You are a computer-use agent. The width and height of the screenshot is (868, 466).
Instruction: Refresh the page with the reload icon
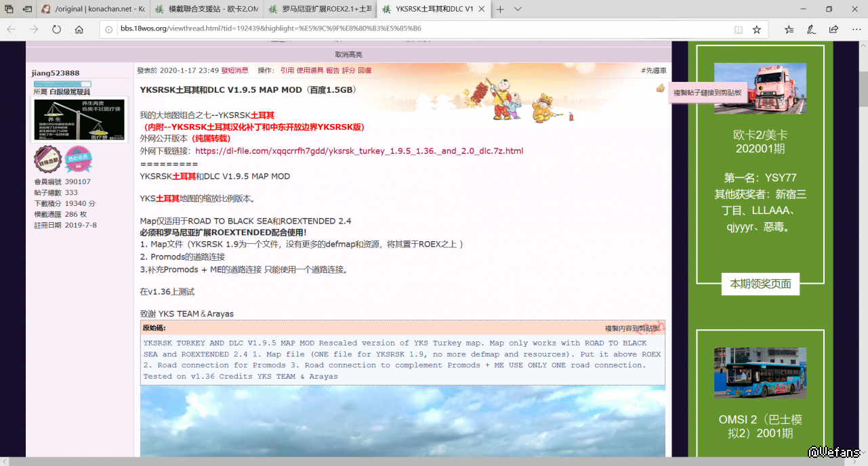[x=56, y=30]
